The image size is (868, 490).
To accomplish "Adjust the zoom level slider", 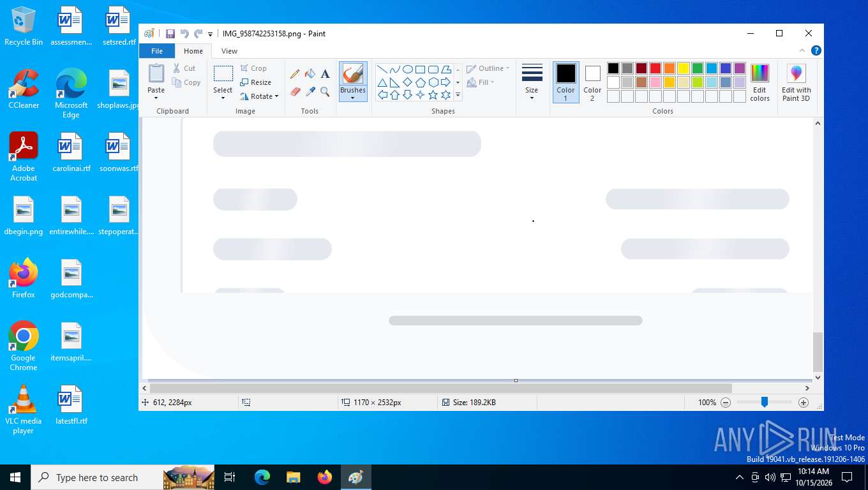I will coord(764,403).
